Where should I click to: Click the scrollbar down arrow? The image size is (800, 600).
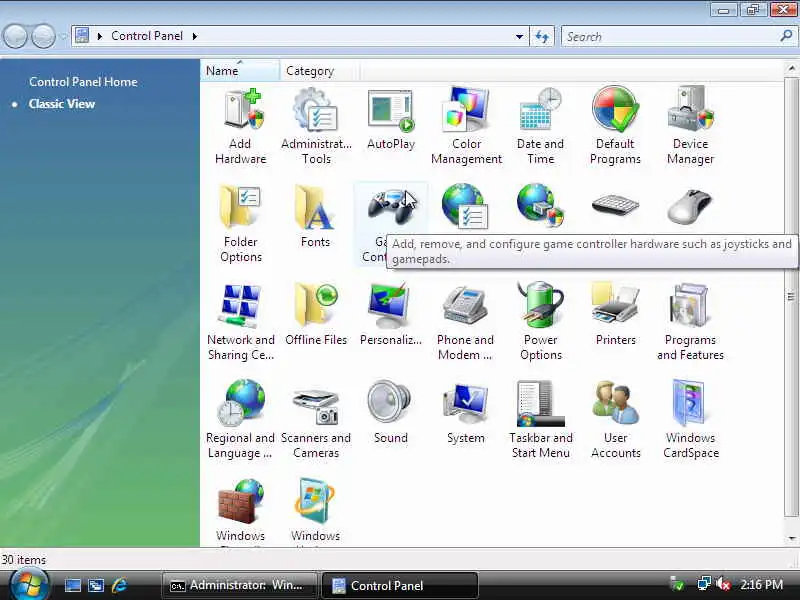point(792,538)
